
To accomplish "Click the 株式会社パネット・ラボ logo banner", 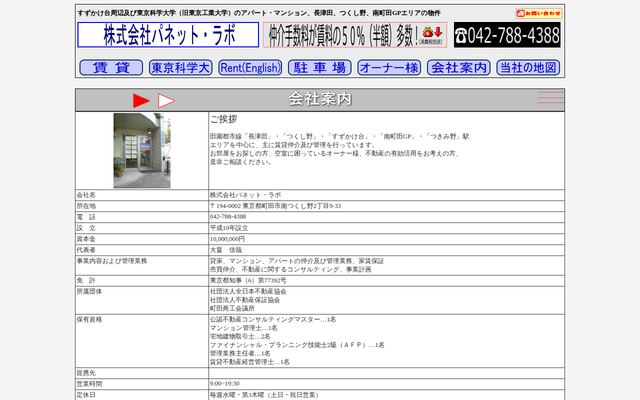I will 168,35.
